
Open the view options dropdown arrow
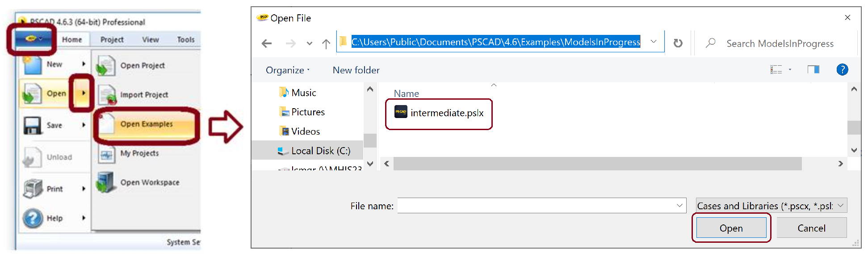(x=790, y=70)
